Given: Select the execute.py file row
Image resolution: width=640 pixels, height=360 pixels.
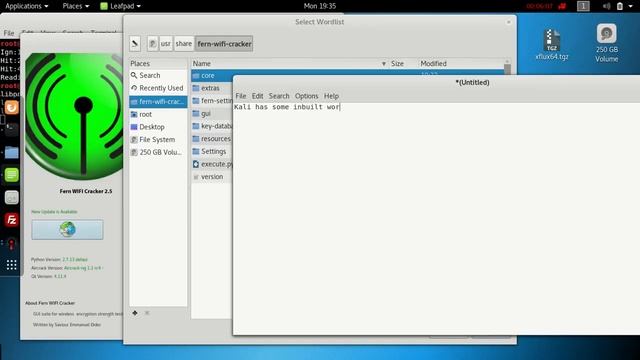Looking at the screenshot, I should [212, 164].
